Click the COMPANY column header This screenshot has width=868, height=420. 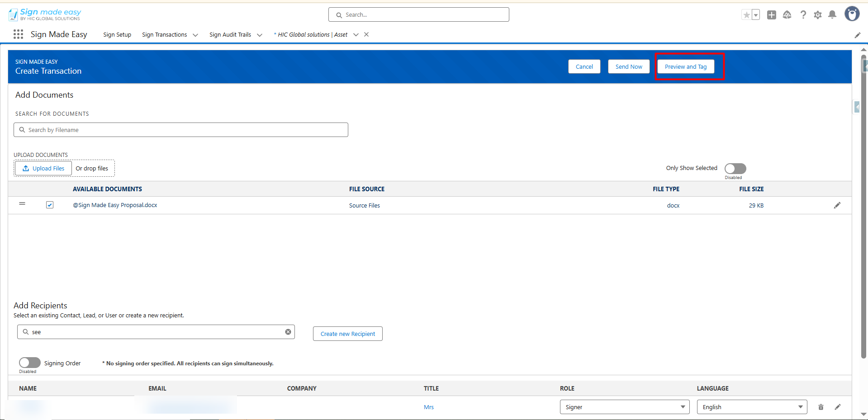(302, 388)
